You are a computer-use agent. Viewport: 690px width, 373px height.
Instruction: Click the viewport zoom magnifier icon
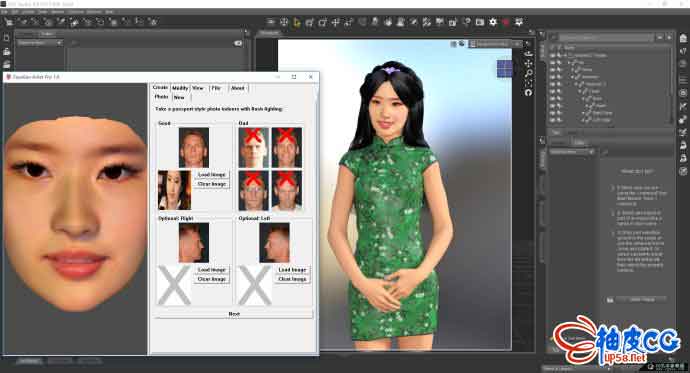pyautogui.click(x=529, y=73)
